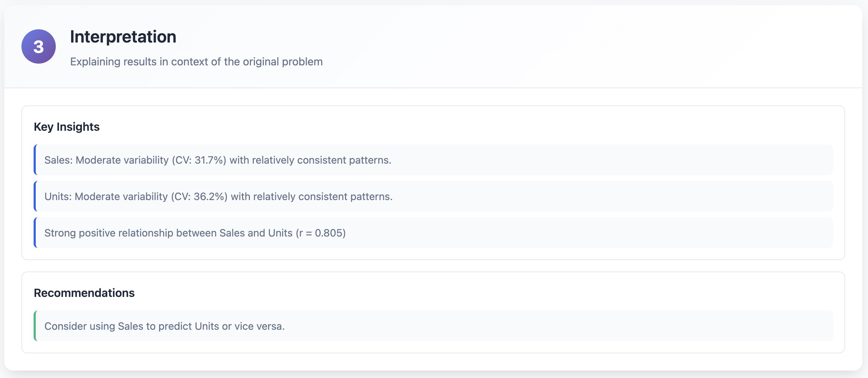Click the green accent bar beside recommendation
Screen dimensions: 868x378
click(x=35, y=326)
